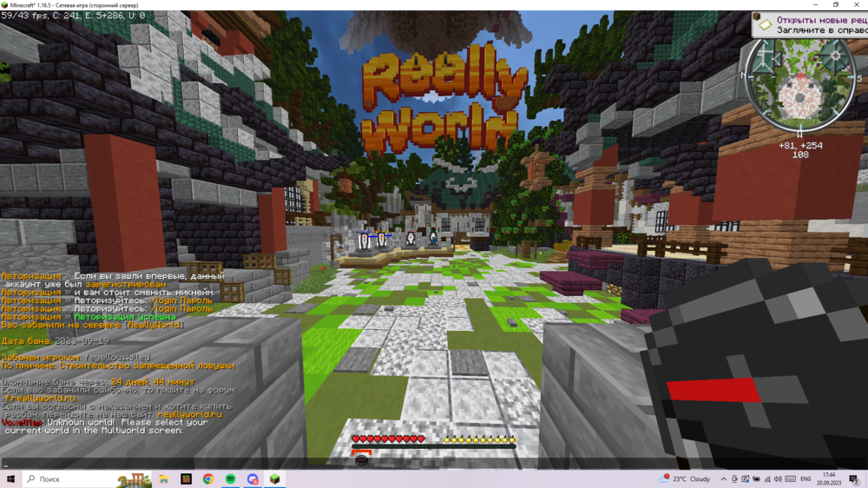The width and height of the screenshot is (868, 488).
Task: Click the green 'Авторизация успешна' chat message
Action: [125, 317]
